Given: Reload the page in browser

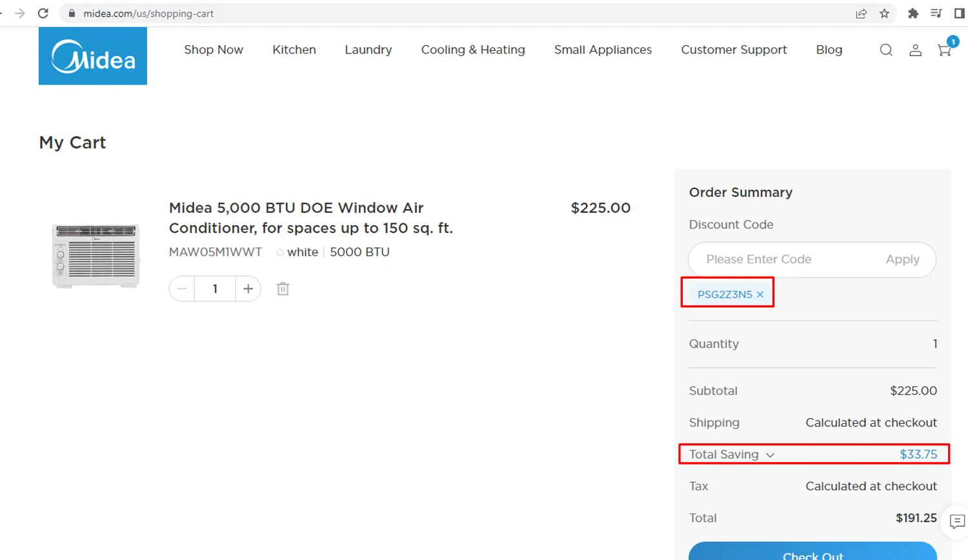Looking at the screenshot, I should [43, 13].
